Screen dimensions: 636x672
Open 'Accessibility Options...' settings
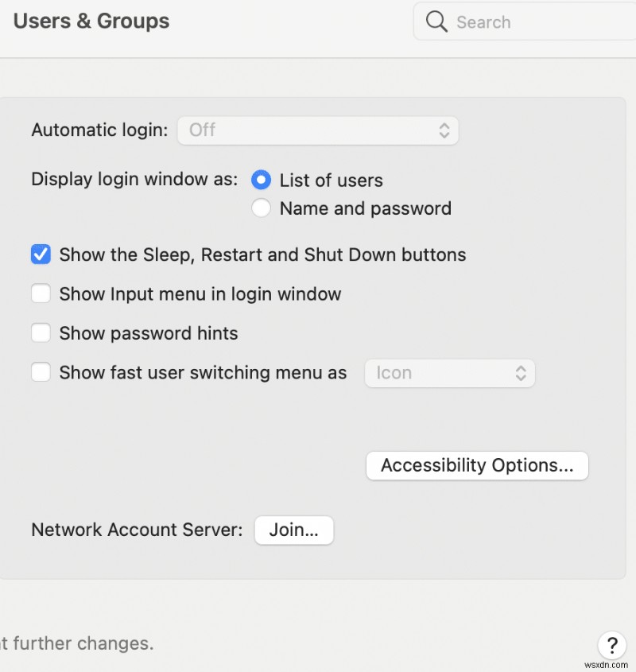pos(476,465)
